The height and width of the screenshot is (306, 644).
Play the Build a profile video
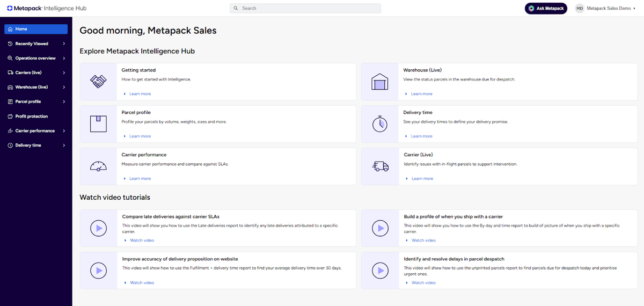380,228
